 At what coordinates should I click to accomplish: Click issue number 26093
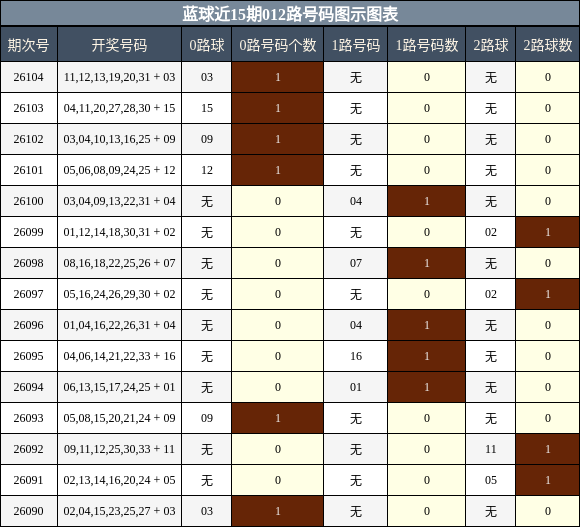point(28,418)
